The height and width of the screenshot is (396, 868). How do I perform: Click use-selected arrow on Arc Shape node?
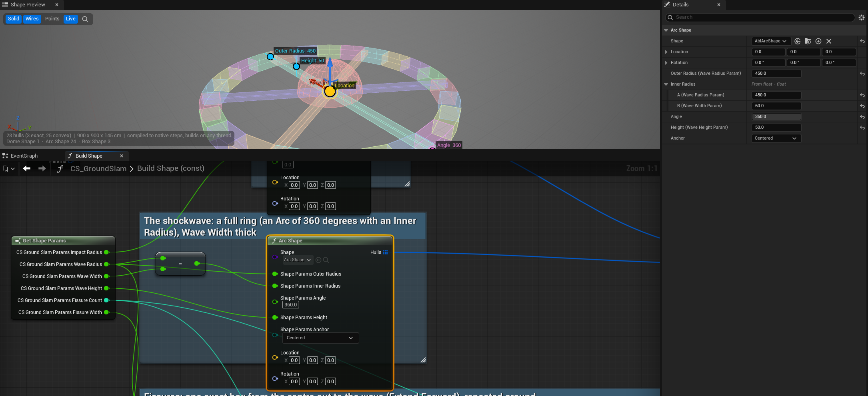(318, 260)
